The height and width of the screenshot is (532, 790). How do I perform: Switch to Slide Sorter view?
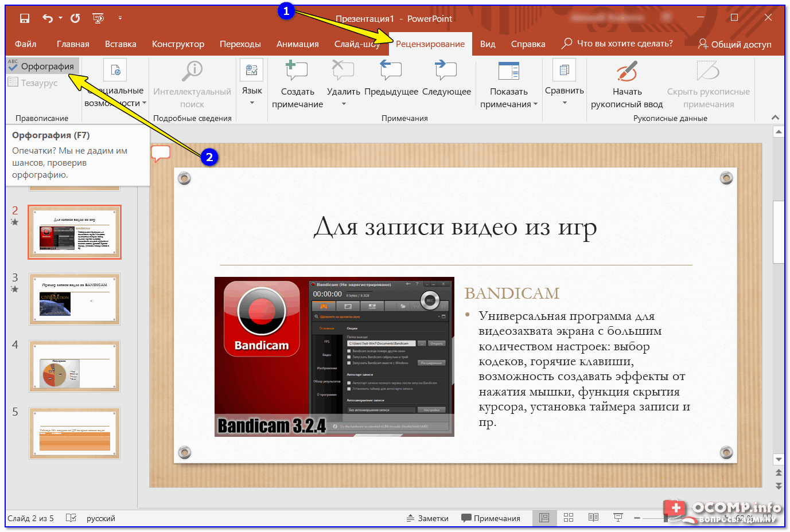[x=569, y=518]
